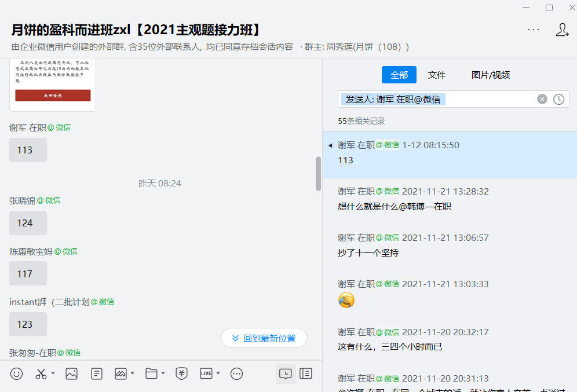Click 回到最新位置 button
The image size is (577, 392).
pos(264,338)
